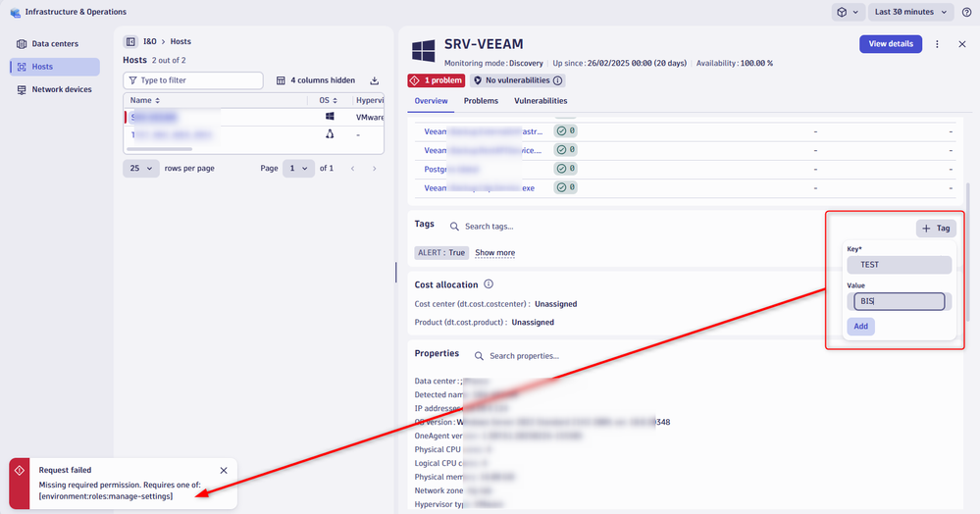Click the 1 problem badge
This screenshot has height=514, width=980.
[x=437, y=80]
